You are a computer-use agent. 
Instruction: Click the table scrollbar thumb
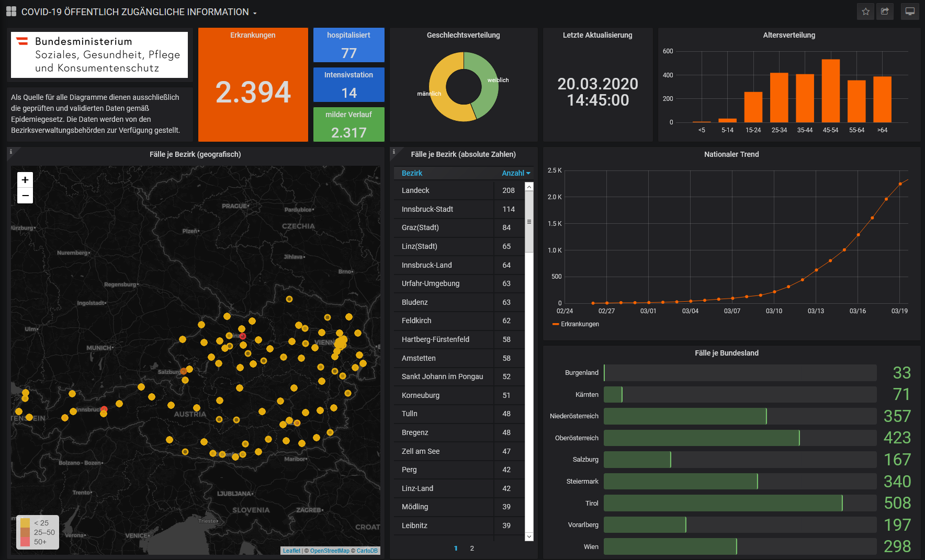tap(529, 222)
